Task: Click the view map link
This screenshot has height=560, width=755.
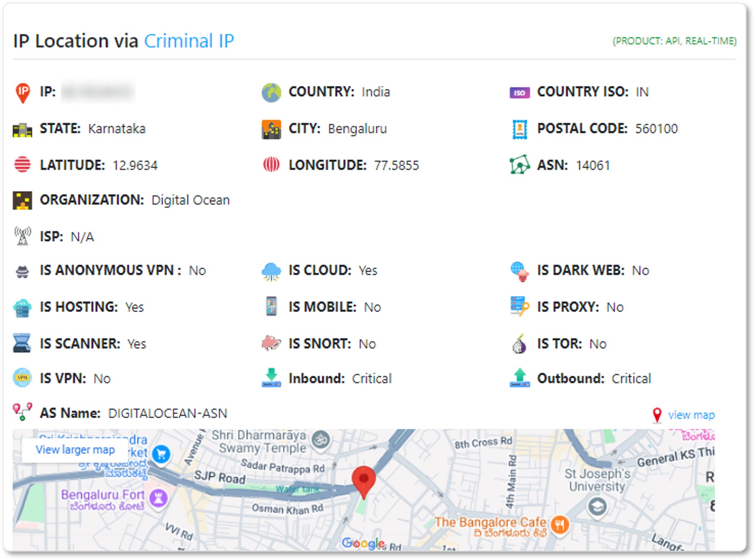Action: 691,415
